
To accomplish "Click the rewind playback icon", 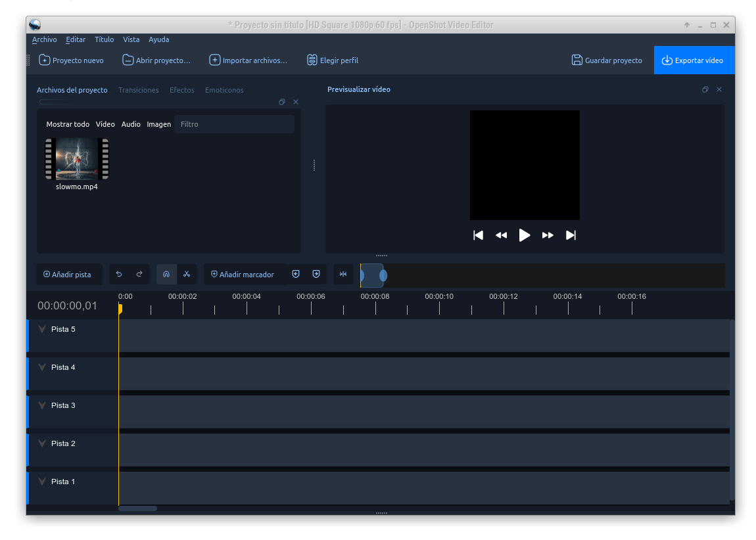I will [x=501, y=235].
